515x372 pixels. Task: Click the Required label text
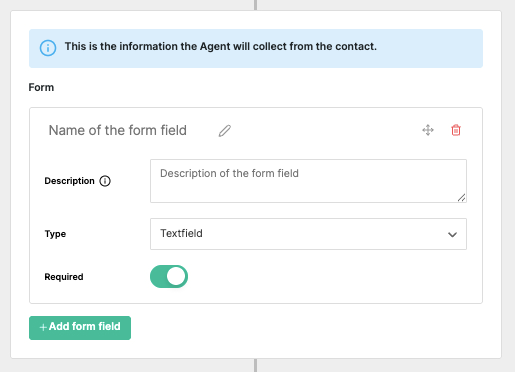click(x=64, y=277)
